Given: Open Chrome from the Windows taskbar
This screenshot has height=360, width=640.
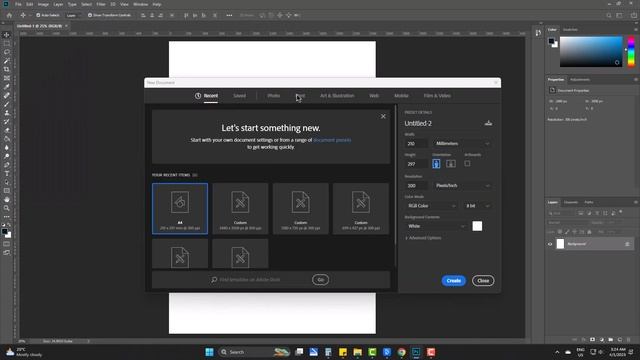Looking at the screenshot, I should [402, 352].
